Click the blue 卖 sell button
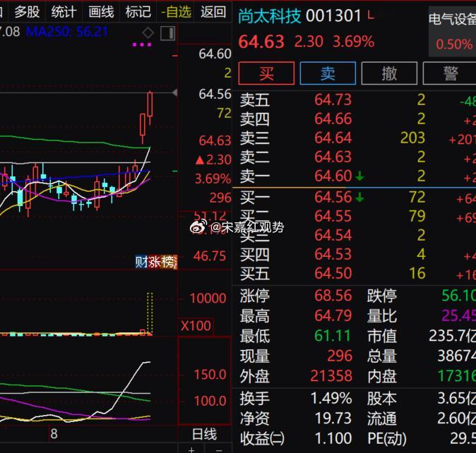The height and width of the screenshot is (453, 476). [328, 73]
